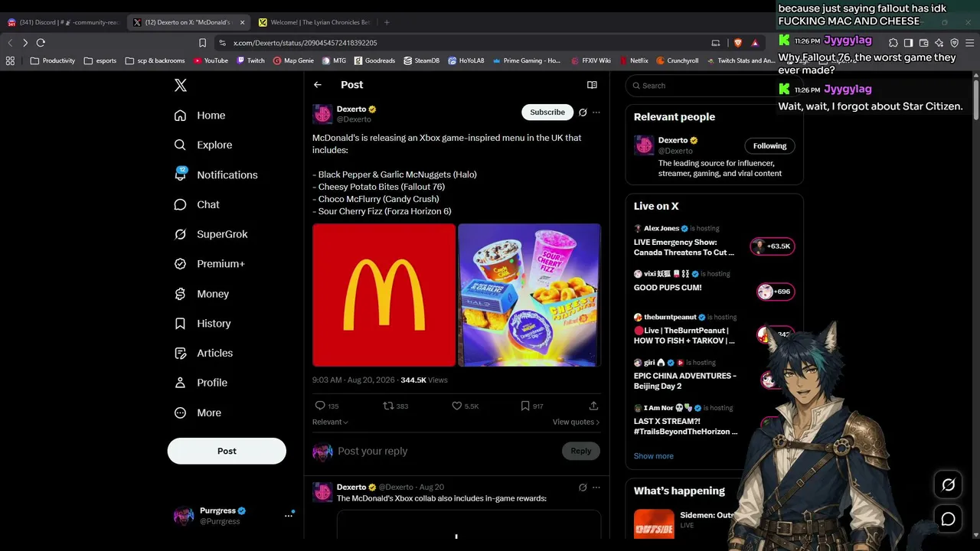Click the browser address bar URL

pyautogui.click(x=305, y=43)
